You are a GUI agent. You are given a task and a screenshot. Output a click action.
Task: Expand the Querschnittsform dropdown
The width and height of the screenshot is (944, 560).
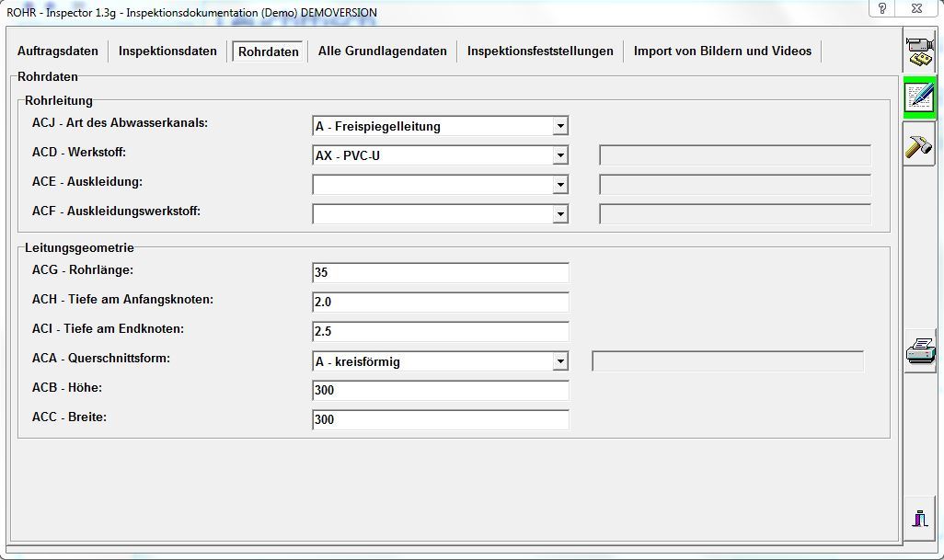pos(560,361)
